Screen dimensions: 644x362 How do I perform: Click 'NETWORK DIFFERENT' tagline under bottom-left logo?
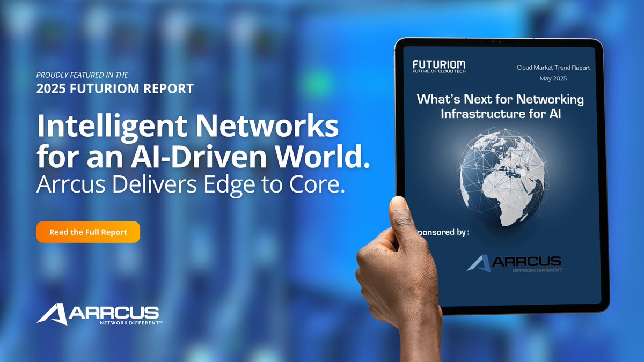click(x=131, y=323)
